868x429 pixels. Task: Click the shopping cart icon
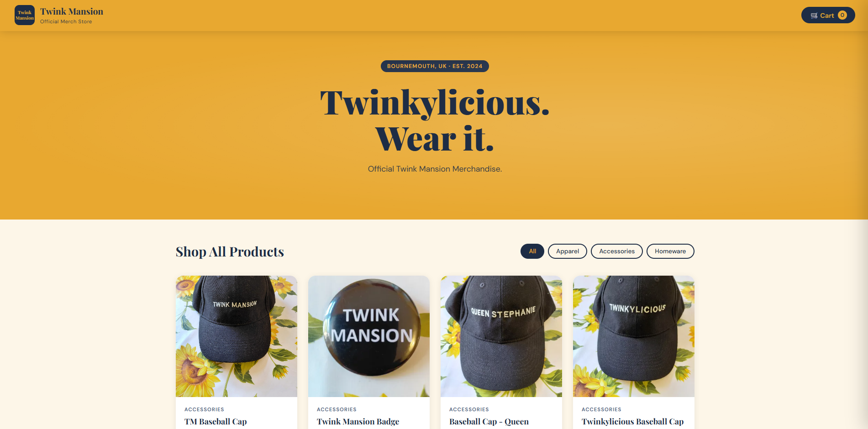pos(814,16)
